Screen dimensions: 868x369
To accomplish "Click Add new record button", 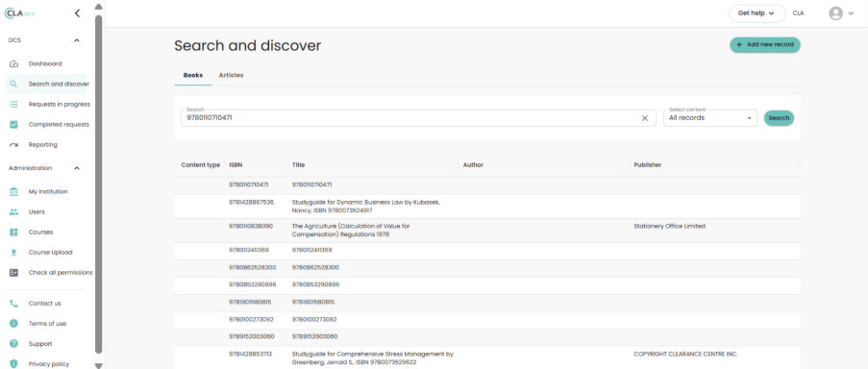I will 765,45.
